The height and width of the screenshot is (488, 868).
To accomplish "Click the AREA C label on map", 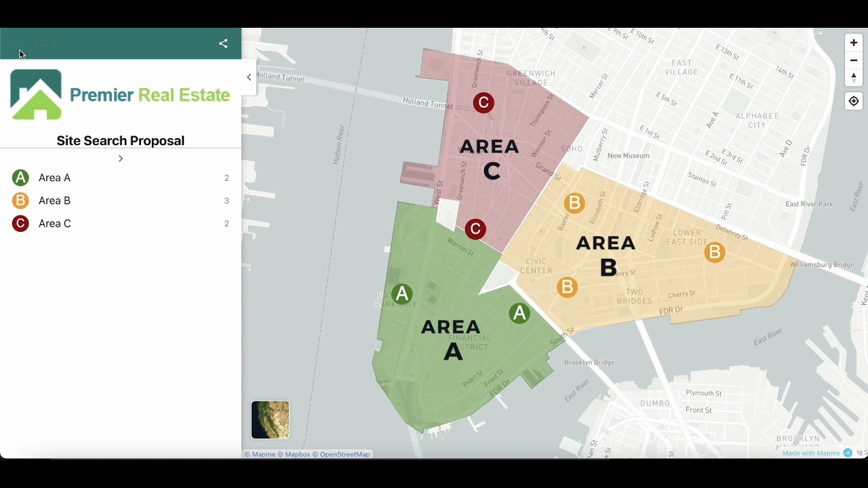I will pos(490,159).
